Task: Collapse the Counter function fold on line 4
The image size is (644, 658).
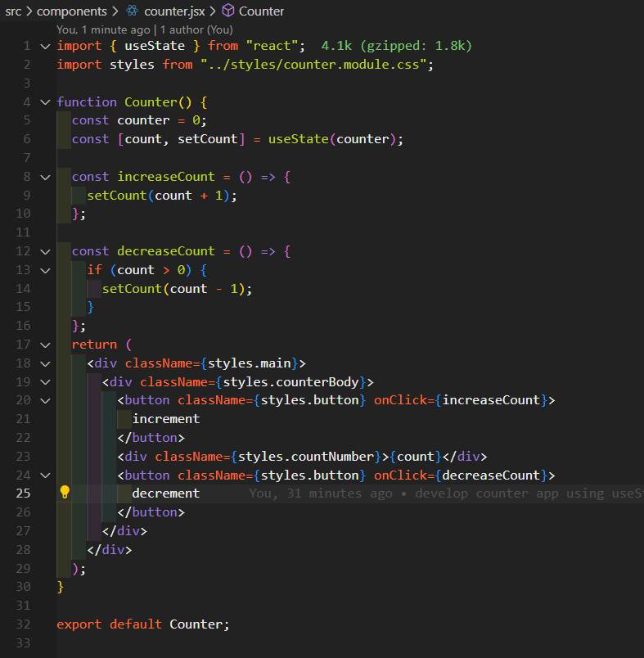Action: coord(45,102)
